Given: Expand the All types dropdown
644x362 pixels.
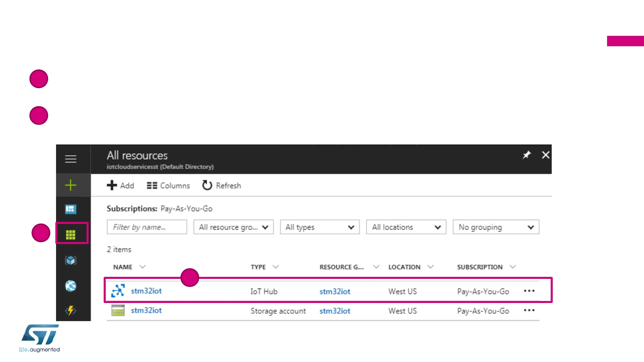Looking at the screenshot, I should click(319, 227).
